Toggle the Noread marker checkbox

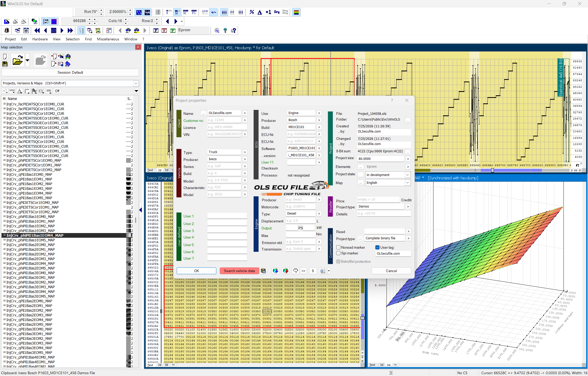click(338, 247)
